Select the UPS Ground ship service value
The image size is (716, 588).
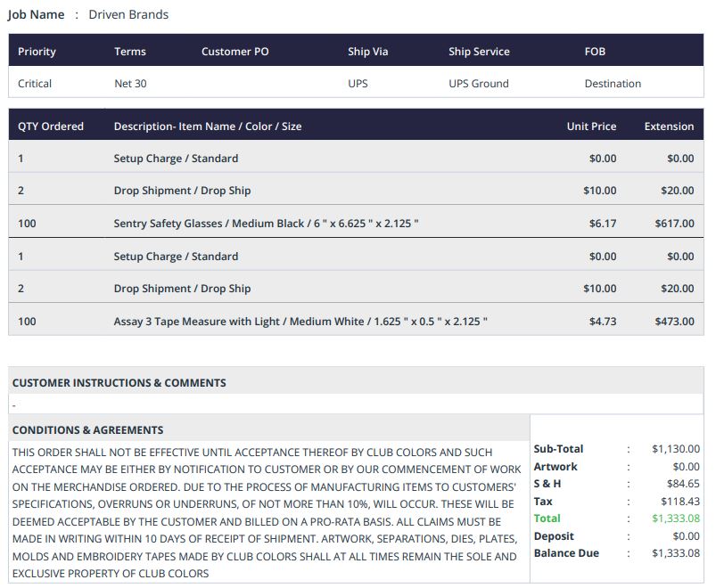(478, 84)
